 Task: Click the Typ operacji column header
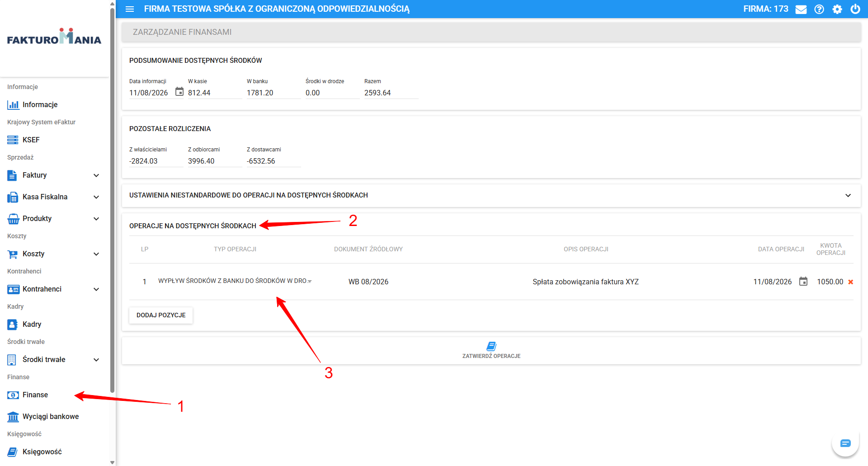tap(235, 249)
